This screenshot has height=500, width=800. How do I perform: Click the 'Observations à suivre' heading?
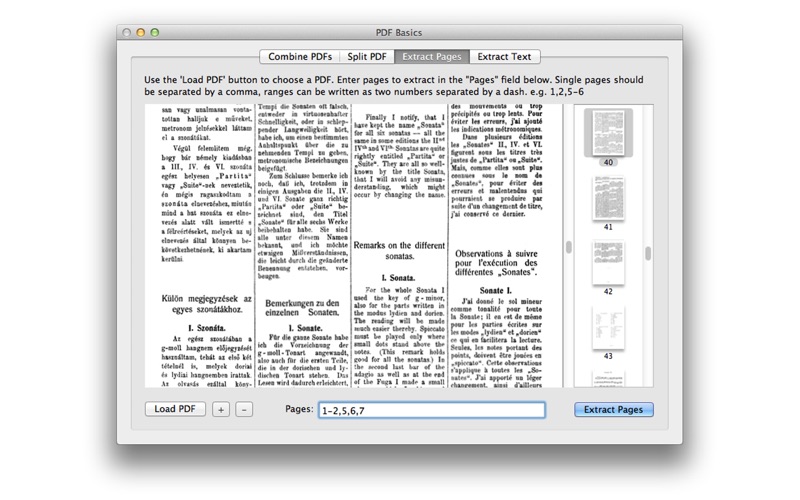(496, 263)
